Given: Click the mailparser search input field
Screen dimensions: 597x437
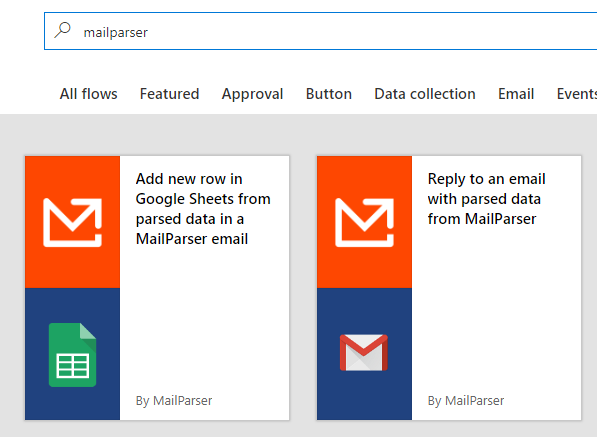Looking at the screenshot, I should click(x=321, y=31).
